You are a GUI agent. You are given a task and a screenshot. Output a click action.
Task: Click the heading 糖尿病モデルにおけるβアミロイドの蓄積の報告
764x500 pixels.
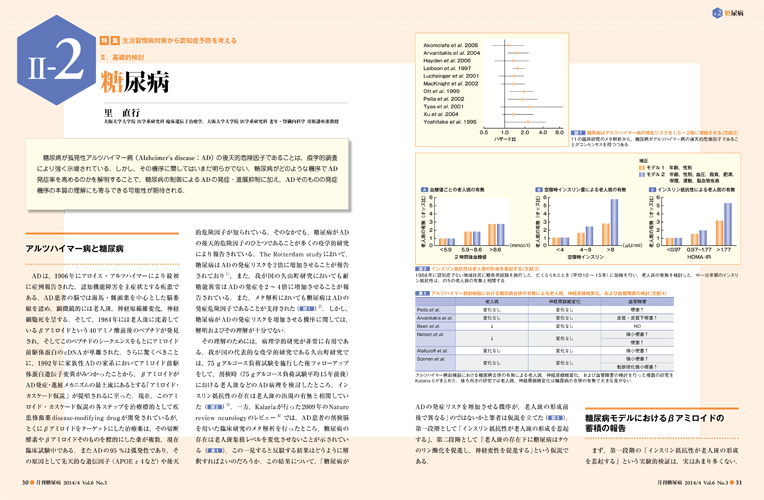click(x=654, y=423)
